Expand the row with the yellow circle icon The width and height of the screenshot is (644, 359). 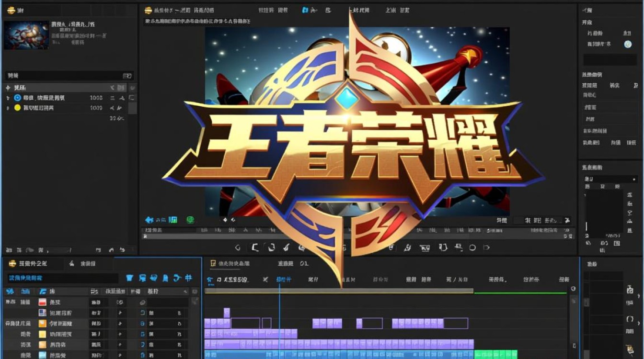click(8, 108)
